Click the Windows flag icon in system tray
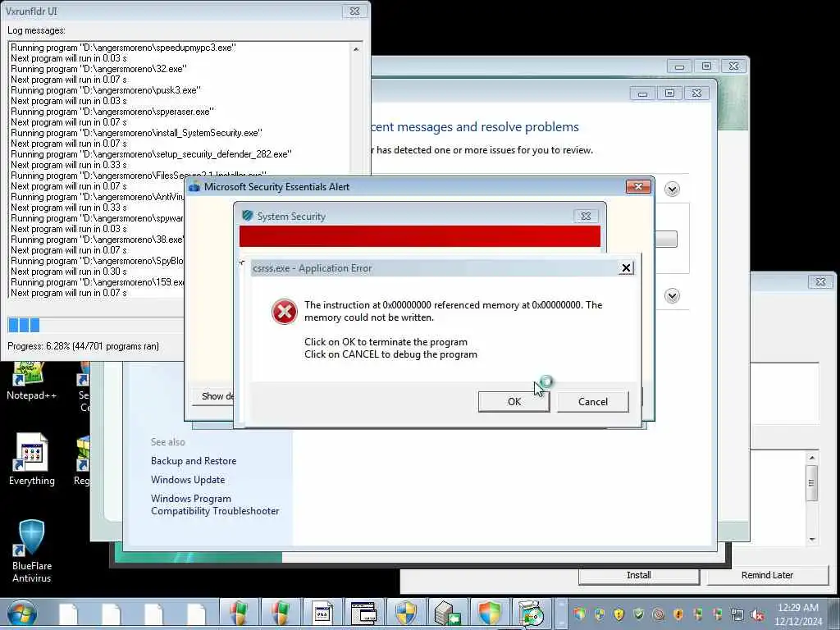 coord(580,614)
